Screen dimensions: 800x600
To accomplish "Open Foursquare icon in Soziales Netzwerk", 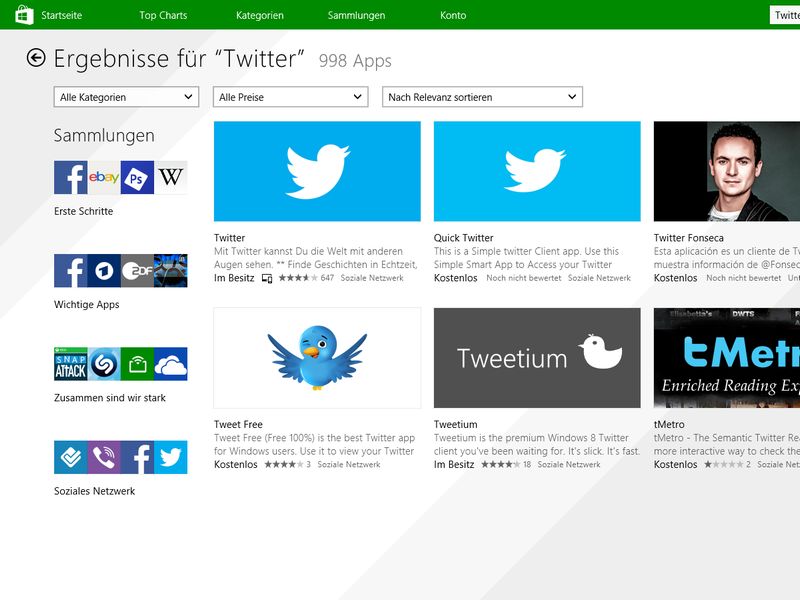I will coord(70,457).
